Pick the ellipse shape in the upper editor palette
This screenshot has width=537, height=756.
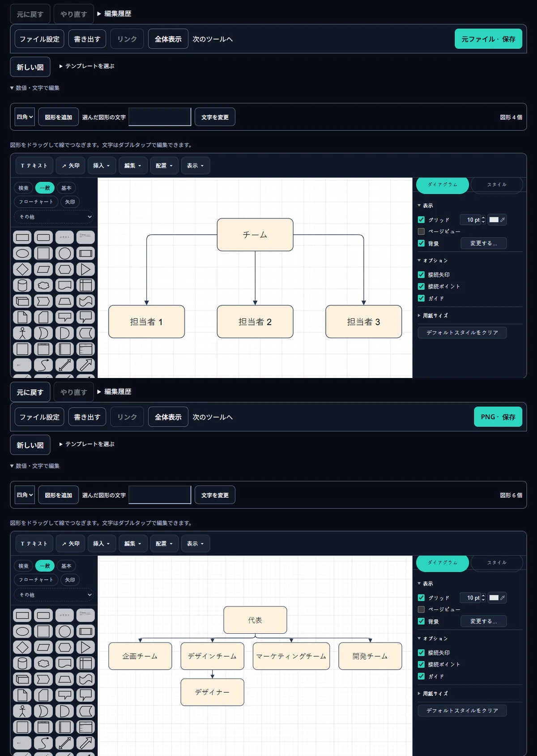pyautogui.click(x=22, y=253)
